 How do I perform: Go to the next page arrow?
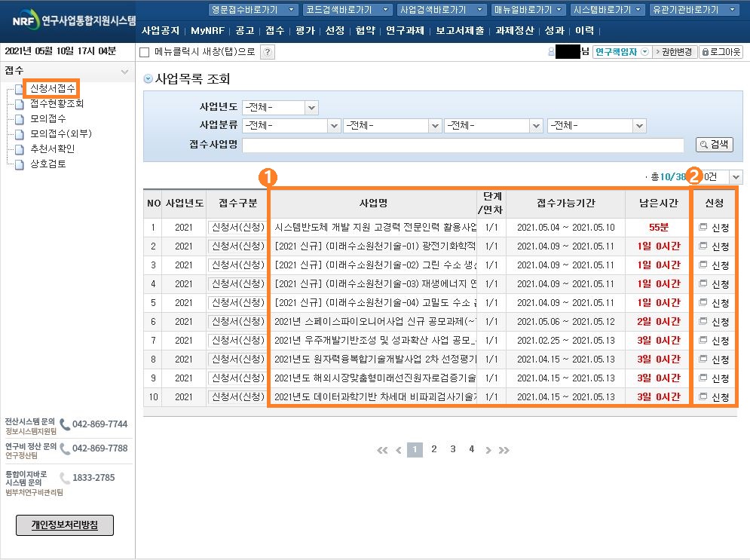488,450
